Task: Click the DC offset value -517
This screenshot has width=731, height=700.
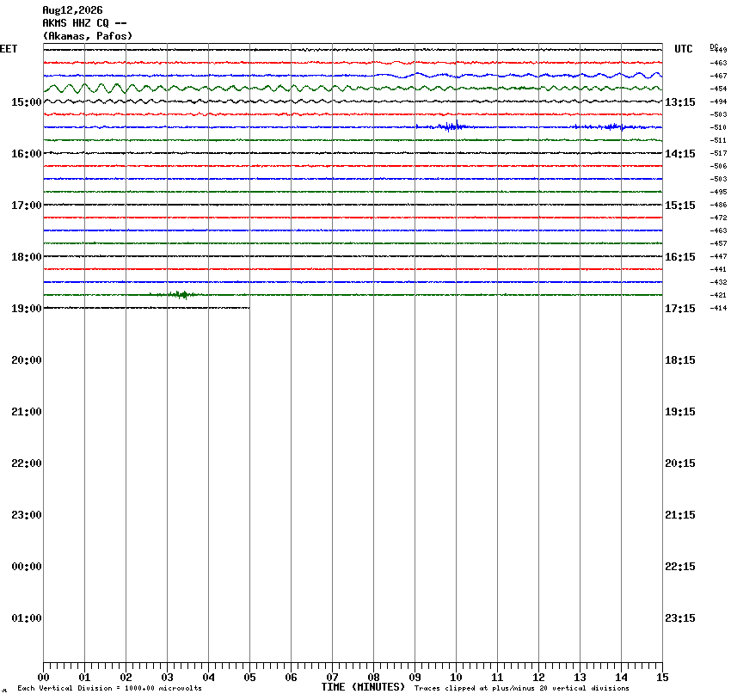Action: [718, 153]
